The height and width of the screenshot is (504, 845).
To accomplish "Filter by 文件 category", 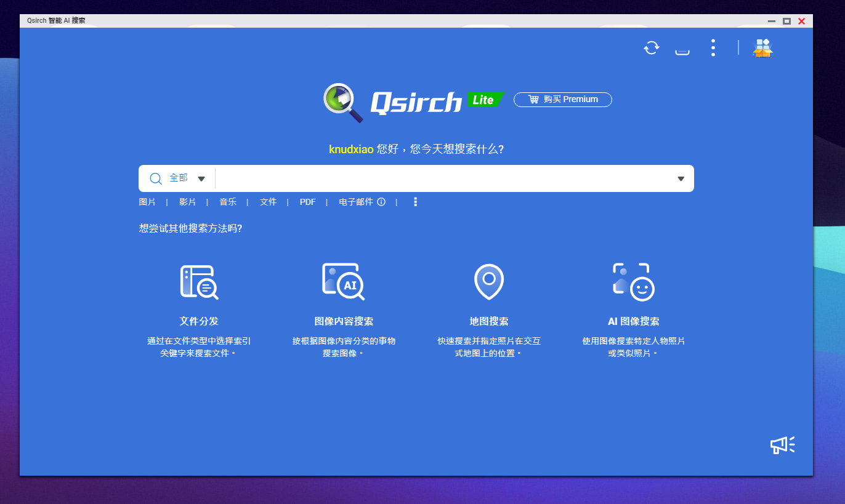I will (268, 202).
